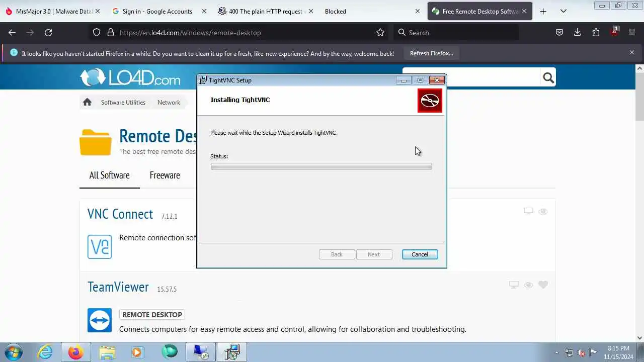Viewport: 644px width, 362px height.
Task: Click the VNC Connect app icon
Action: 100,246
